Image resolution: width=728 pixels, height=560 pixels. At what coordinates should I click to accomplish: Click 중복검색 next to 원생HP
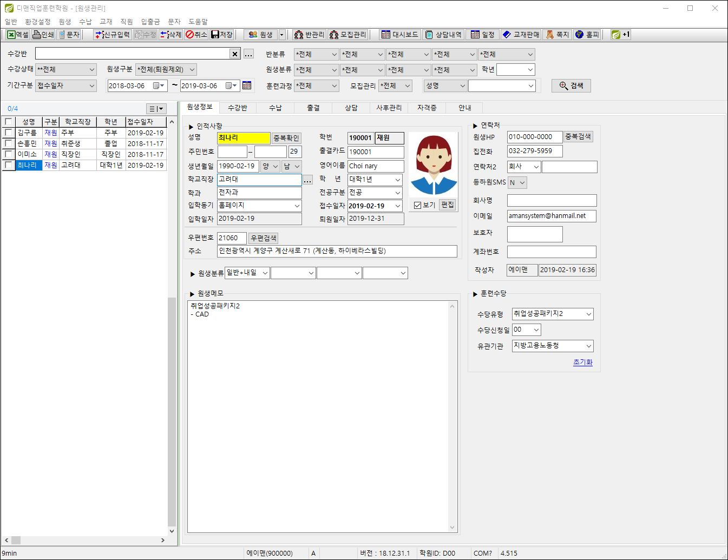coord(578,136)
